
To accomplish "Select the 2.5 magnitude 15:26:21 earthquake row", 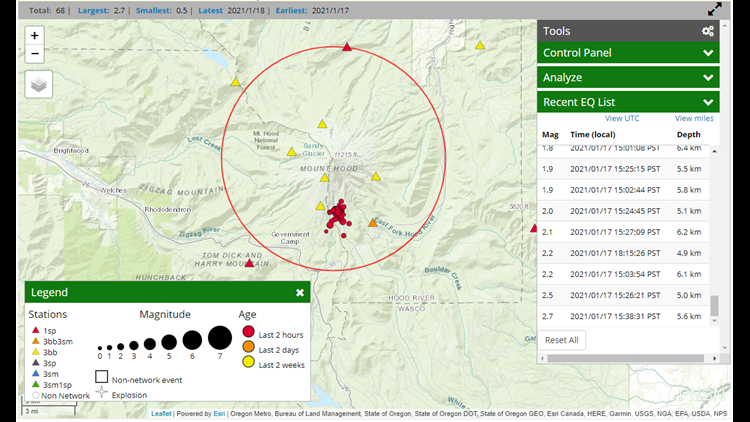I will 623,295.
